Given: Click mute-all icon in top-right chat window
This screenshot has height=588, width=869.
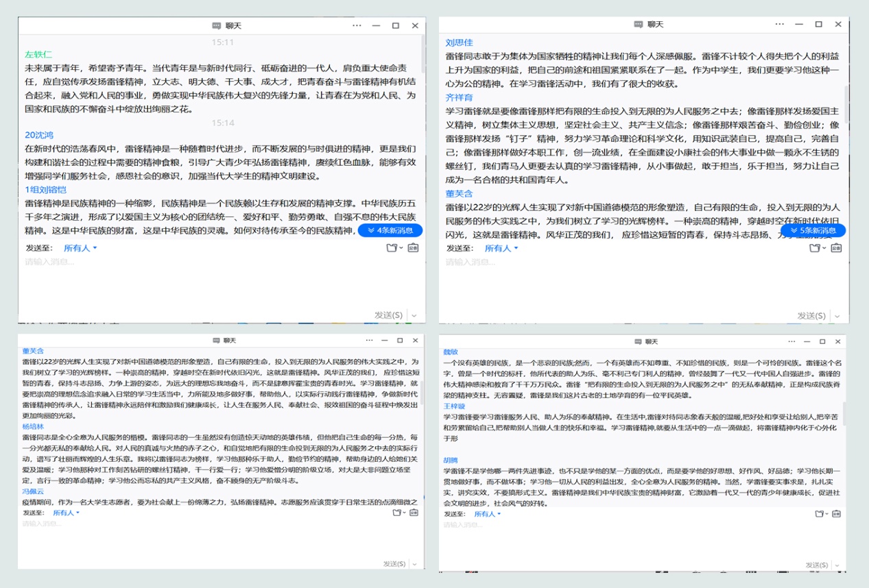Looking at the screenshot, I should tap(836, 248).
